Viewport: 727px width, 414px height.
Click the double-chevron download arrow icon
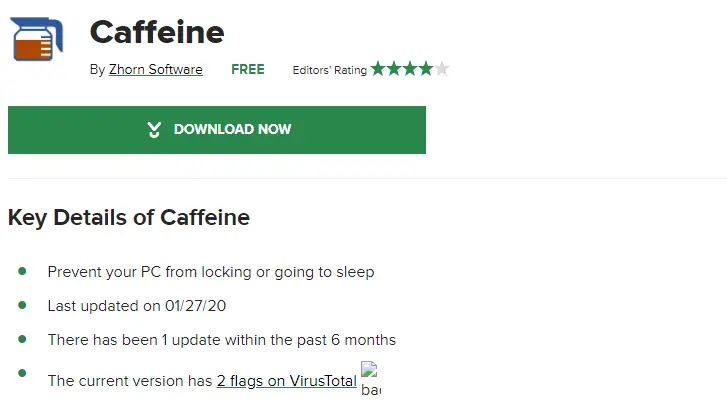pyautogui.click(x=154, y=130)
